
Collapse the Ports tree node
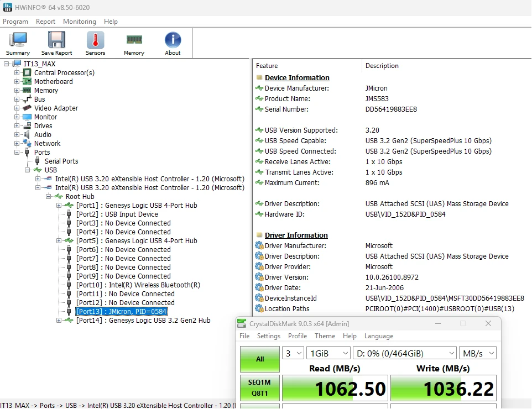(17, 153)
